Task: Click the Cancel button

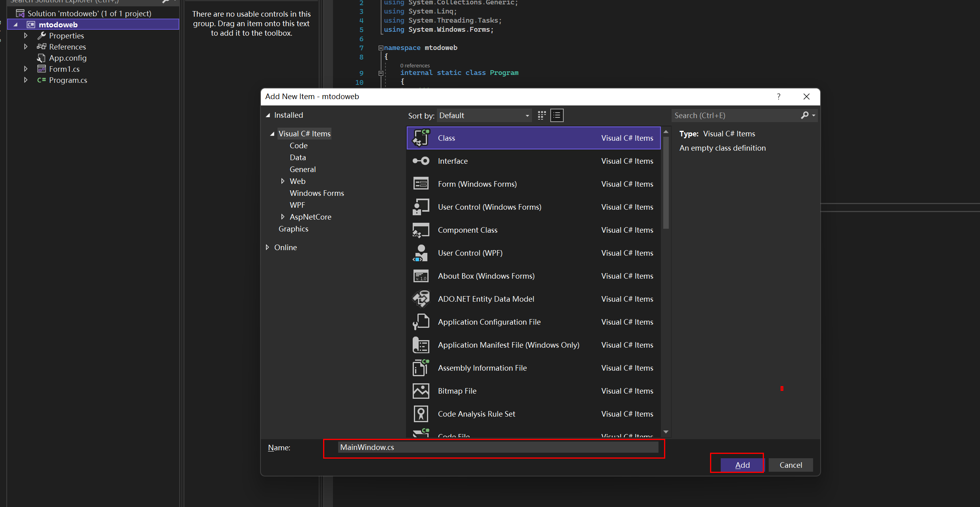Action: tap(791, 465)
